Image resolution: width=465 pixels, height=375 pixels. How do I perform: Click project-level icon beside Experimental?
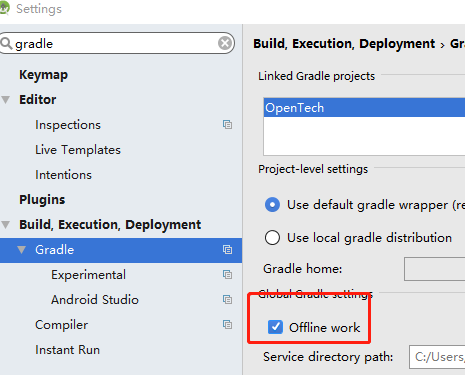(x=227, y=275)
